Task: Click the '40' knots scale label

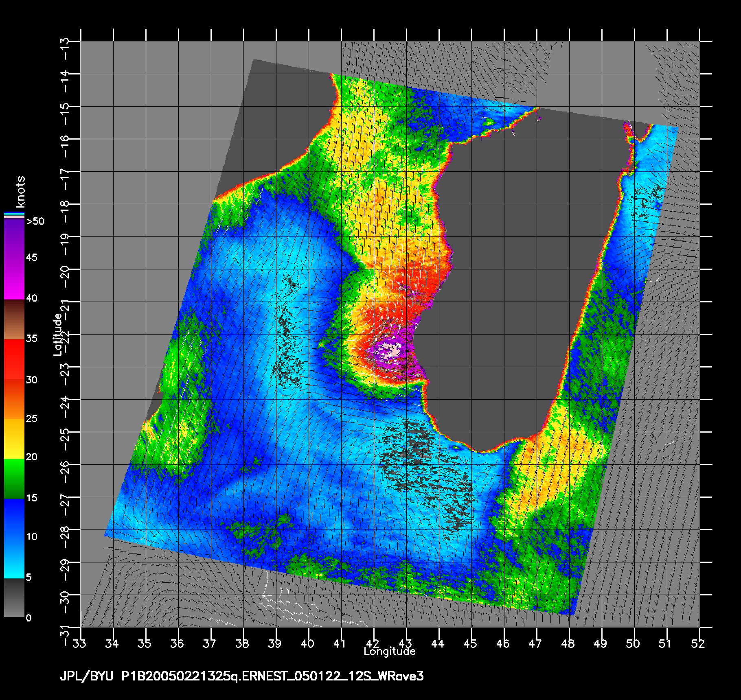Action: pos(32,298)
